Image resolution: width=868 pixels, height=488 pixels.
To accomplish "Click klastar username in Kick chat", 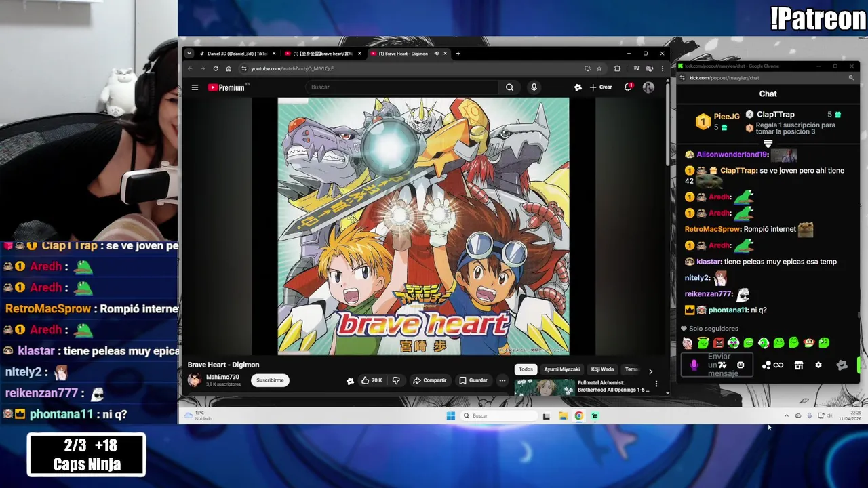I will (x=709, y=262).
